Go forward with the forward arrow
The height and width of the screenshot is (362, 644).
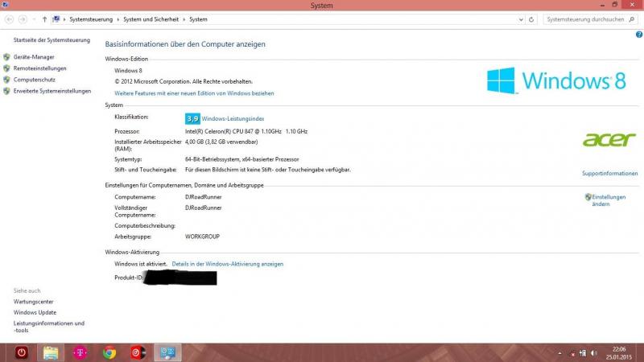(x=23, y=19)
